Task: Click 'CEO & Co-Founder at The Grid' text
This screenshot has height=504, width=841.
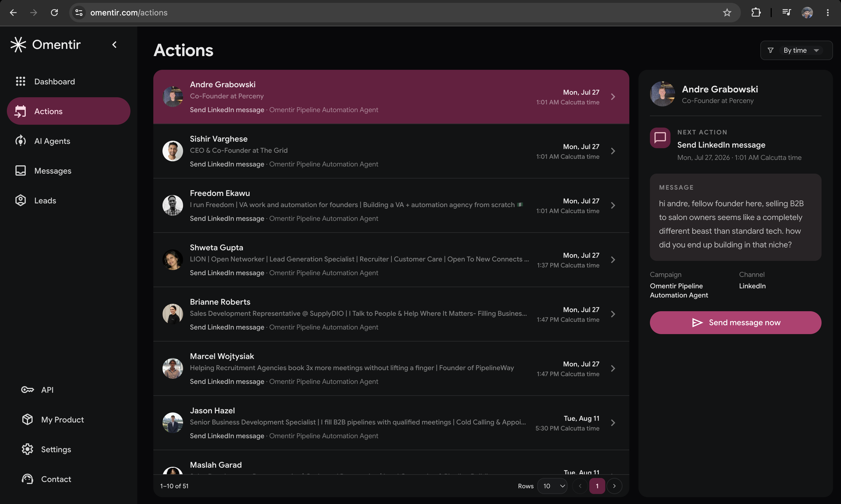Action: pos(239,150)
